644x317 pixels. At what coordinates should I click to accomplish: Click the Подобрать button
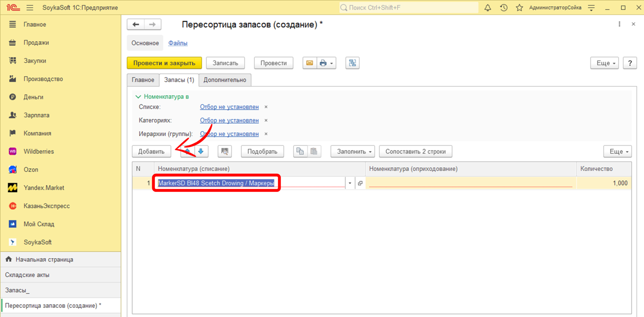(262, 152)
